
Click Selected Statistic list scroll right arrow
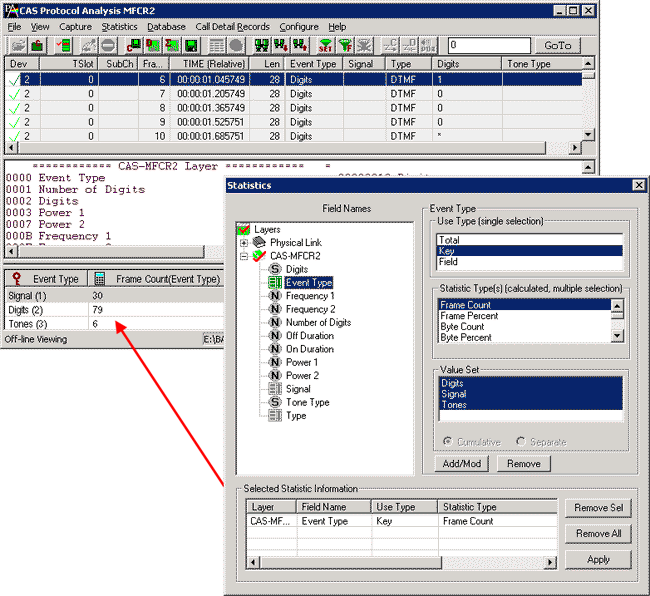pyautogui.click(x=550, y=562)
